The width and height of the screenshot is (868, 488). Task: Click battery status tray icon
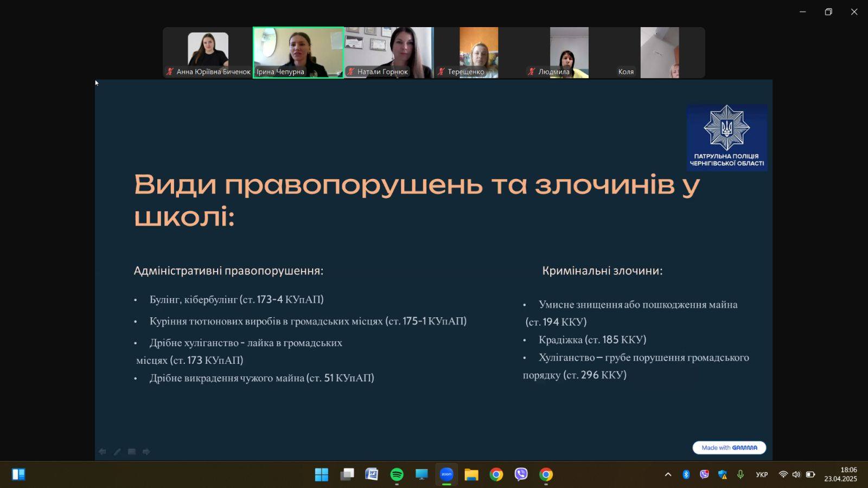coord(810,474)
